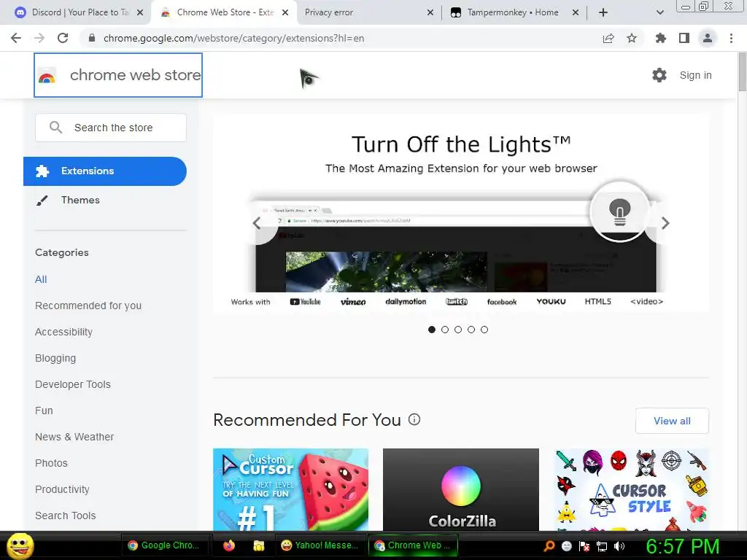Image resolution: width=747 pixels, height=560 pixels.
Task: Click the chrome web store logo
Action: pos(118,75)
